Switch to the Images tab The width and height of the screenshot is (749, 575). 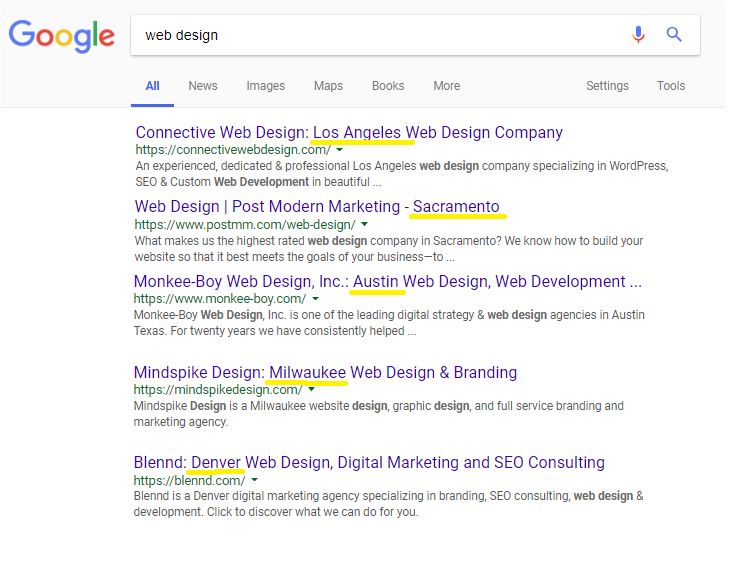coord(266,86)
